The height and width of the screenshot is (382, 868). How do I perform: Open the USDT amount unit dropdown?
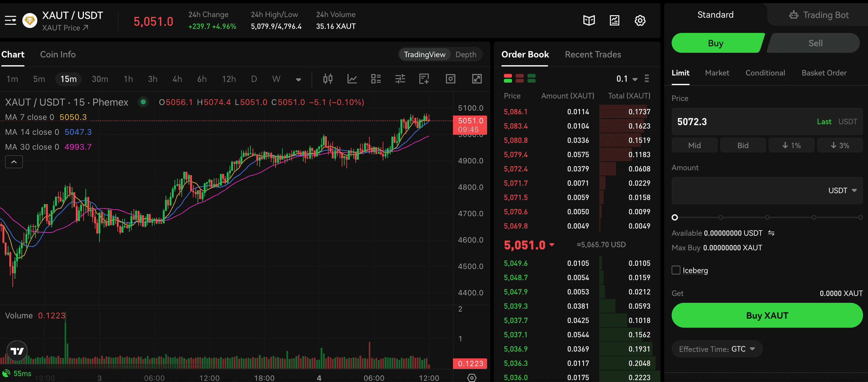[x=842, y=191]
